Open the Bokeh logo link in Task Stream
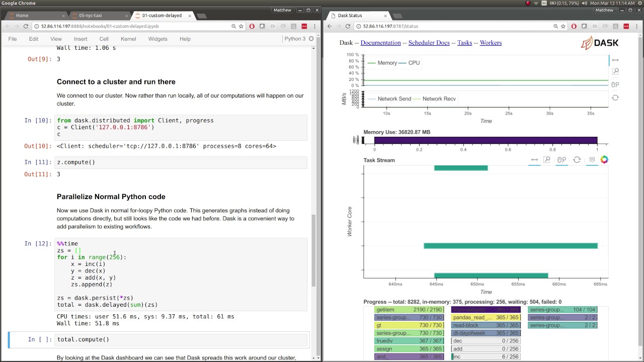 click(604, 159)
